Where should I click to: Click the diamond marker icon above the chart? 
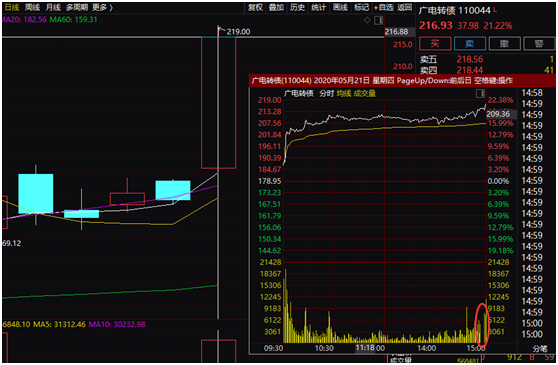click(367, 20)
